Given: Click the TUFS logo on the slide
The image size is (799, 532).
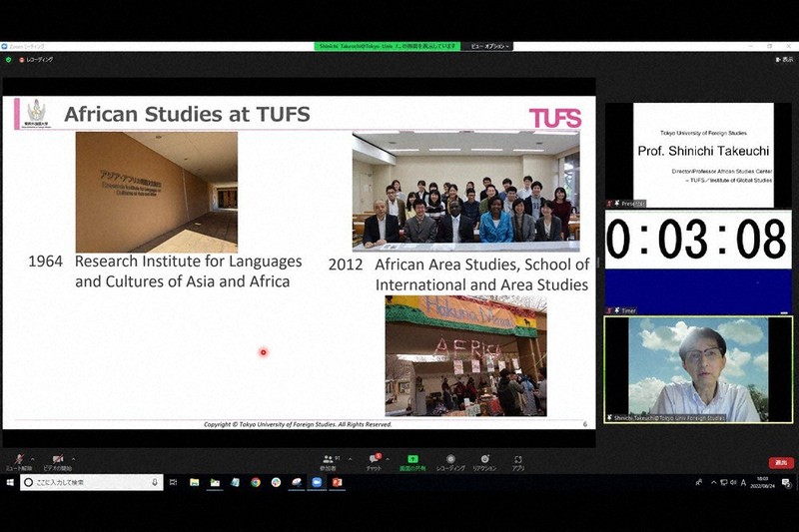Looking at the screenshot, I should [x=555, y=118].
